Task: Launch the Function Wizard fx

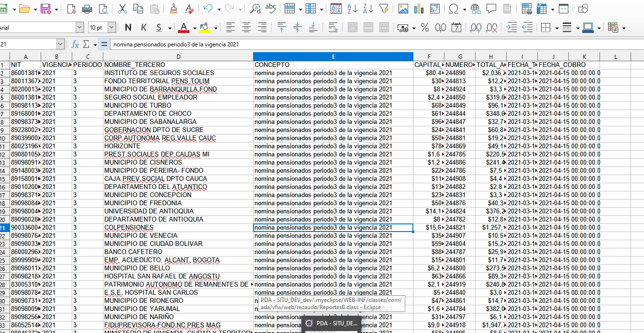Action: [75, 44]
